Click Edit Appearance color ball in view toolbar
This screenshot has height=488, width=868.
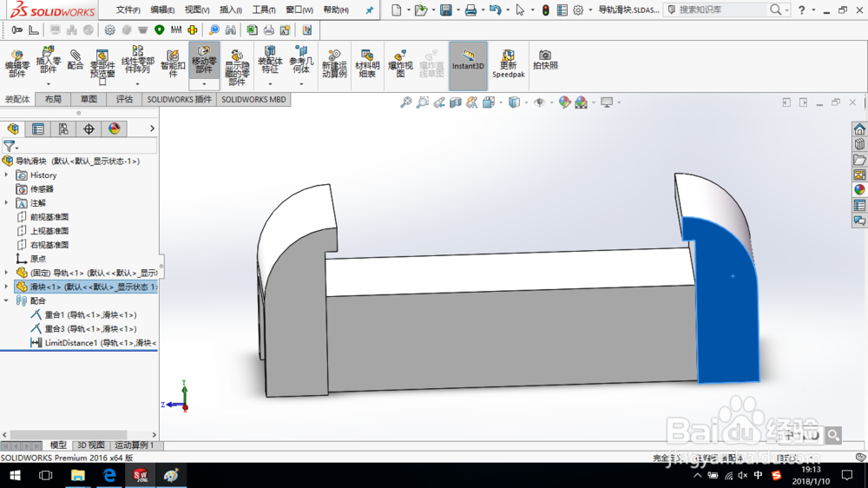point(564,102)
